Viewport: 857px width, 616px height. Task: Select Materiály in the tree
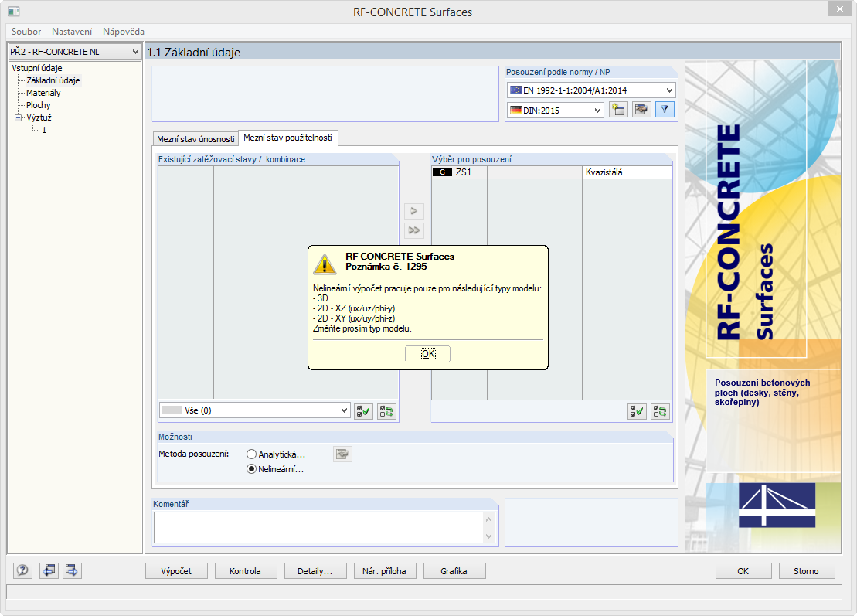(x=43, y=93)
